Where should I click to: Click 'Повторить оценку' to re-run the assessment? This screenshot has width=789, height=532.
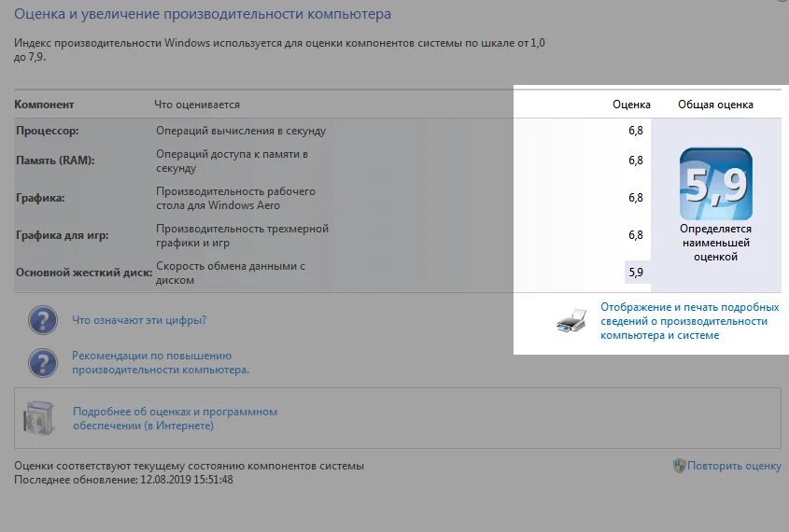click(734, 466)
